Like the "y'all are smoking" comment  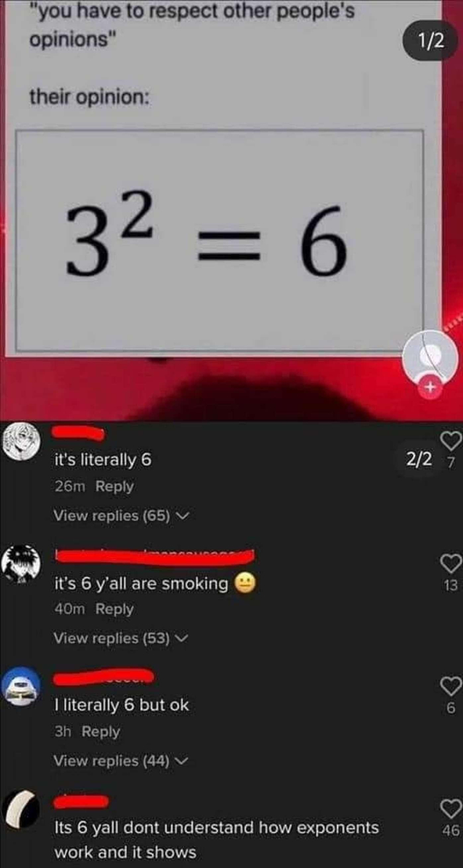point(449,563)
